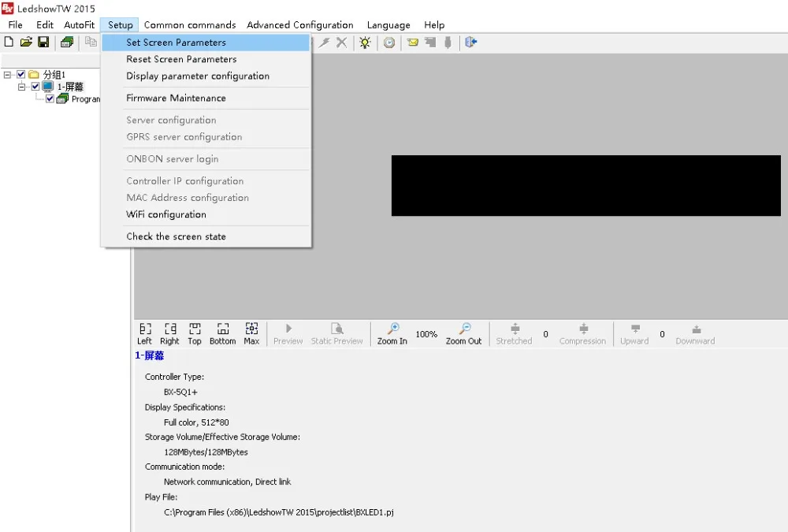Open the Help menu
The width and height of the screenshot is (788, 532).
tap(434, 24)
